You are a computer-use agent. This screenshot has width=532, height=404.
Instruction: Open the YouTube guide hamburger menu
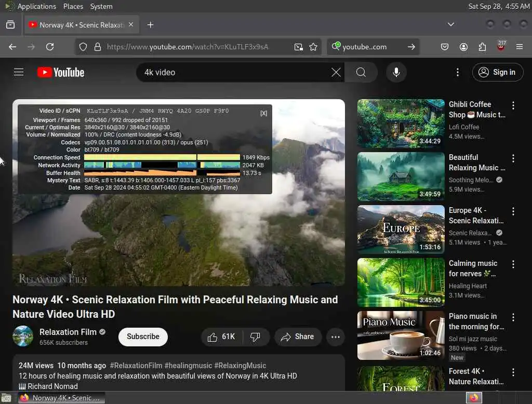19,72
